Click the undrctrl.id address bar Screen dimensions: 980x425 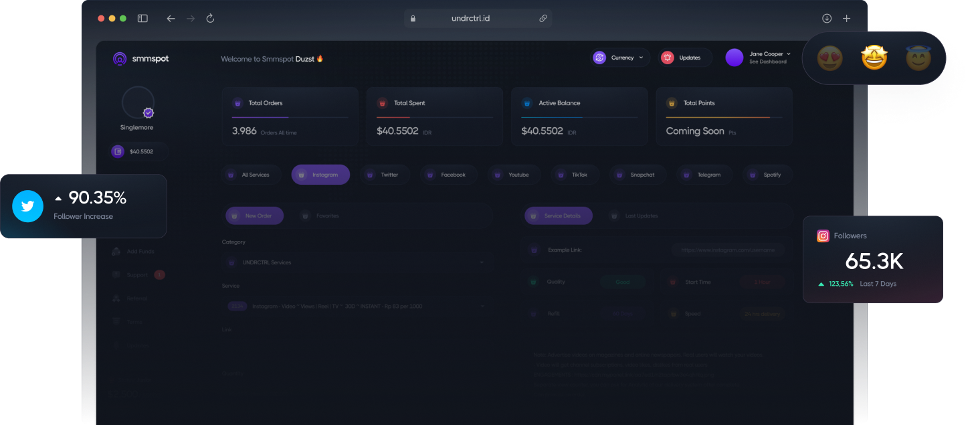click(471, 19)
